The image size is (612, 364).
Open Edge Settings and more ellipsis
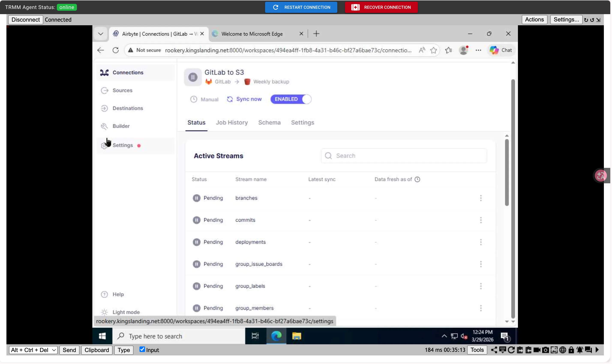[x=478, y=50]
